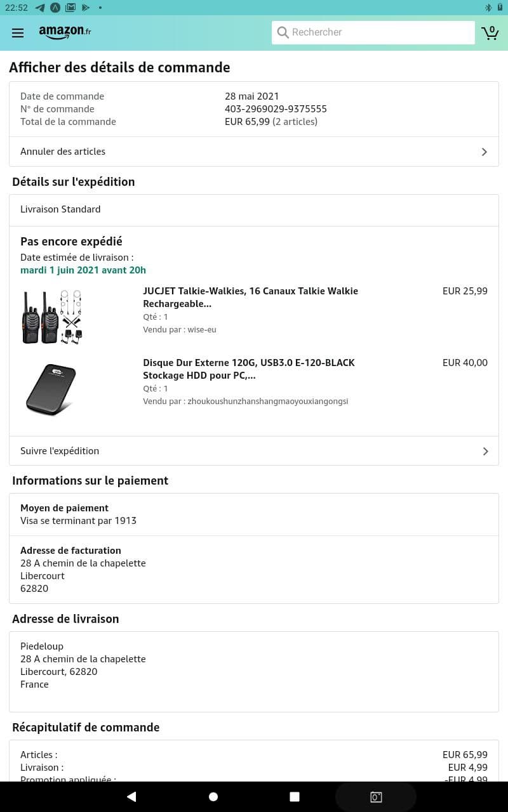Open Suivre l'expédition
Screen dimensions: 508x812
click(x=254, y=451)
